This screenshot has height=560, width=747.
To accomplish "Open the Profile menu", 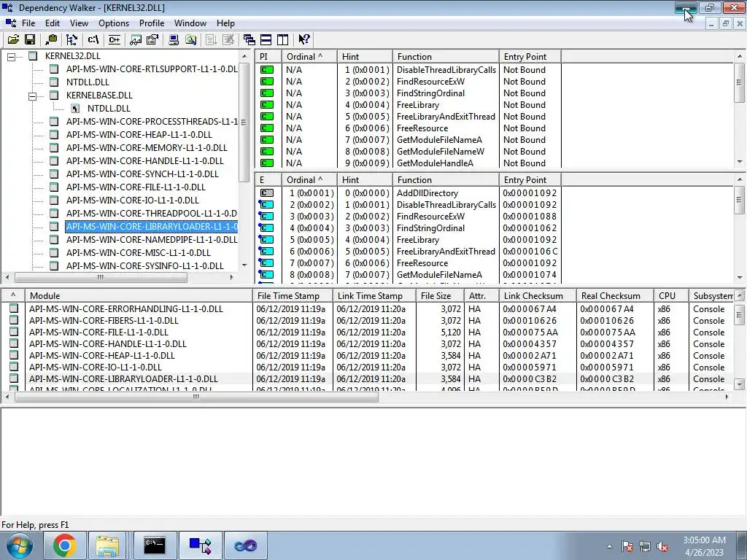I will tap(152, 23).
